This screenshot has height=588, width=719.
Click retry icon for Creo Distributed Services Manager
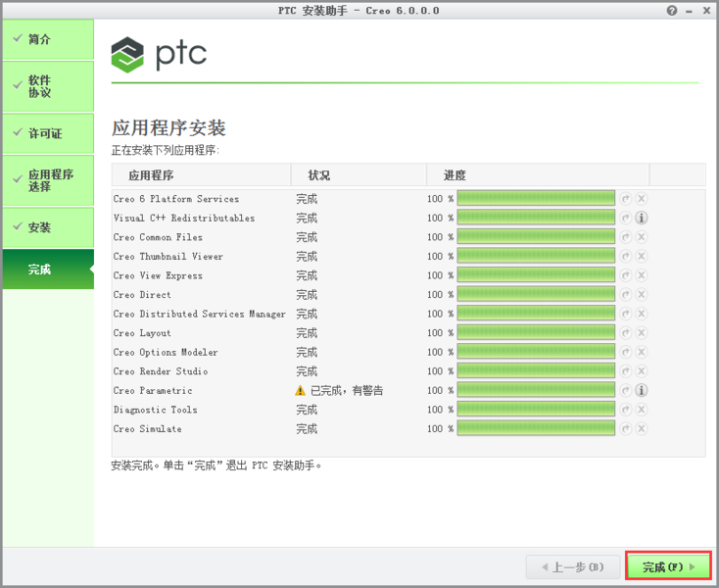point(626,314)
